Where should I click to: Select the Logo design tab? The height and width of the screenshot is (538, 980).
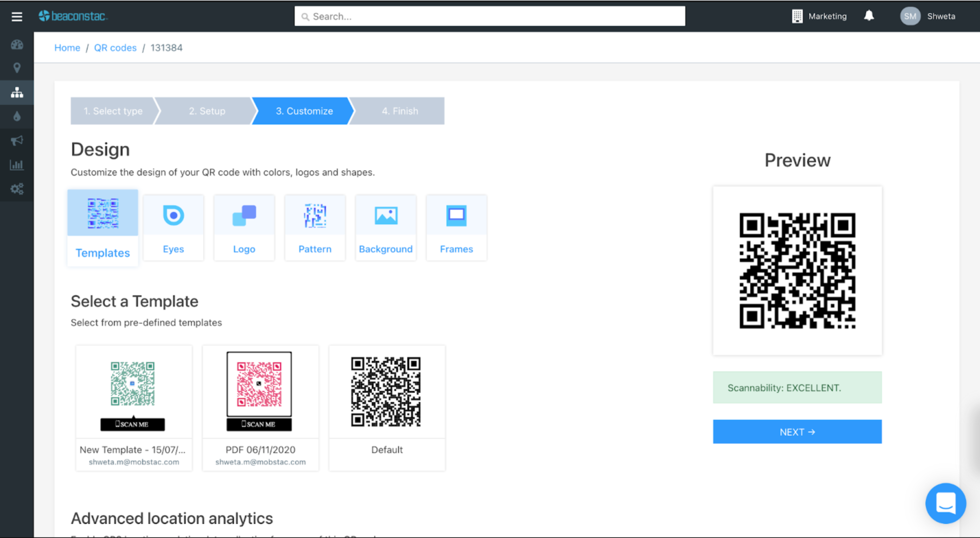point(244,228)
